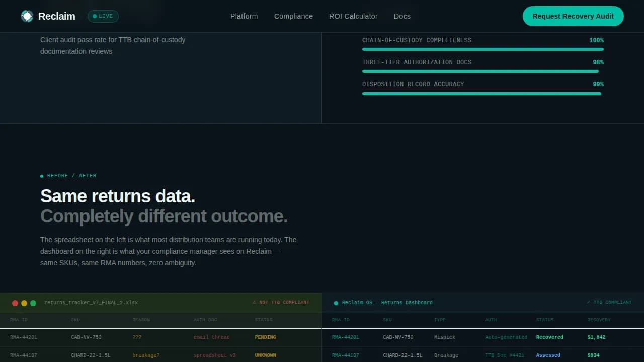
Task: Click the green window dot on the spreadsheet
Action: pos(33,303)
